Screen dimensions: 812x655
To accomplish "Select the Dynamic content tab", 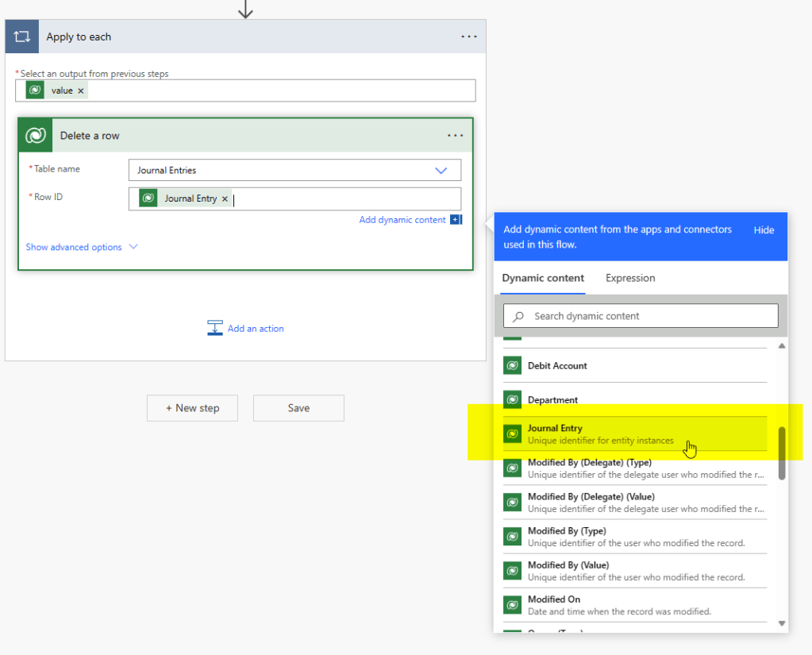I will [543, 278].
